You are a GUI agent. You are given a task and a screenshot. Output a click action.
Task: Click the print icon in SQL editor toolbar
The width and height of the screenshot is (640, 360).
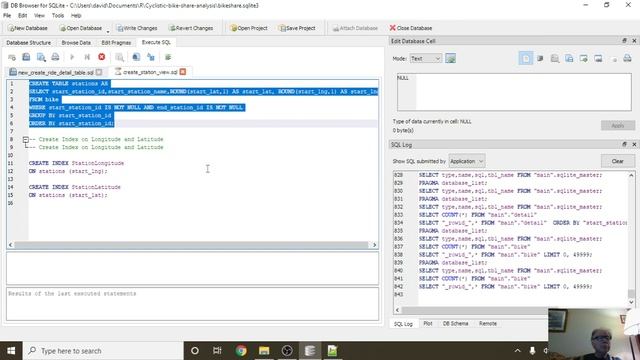click(x=55, y=57)
